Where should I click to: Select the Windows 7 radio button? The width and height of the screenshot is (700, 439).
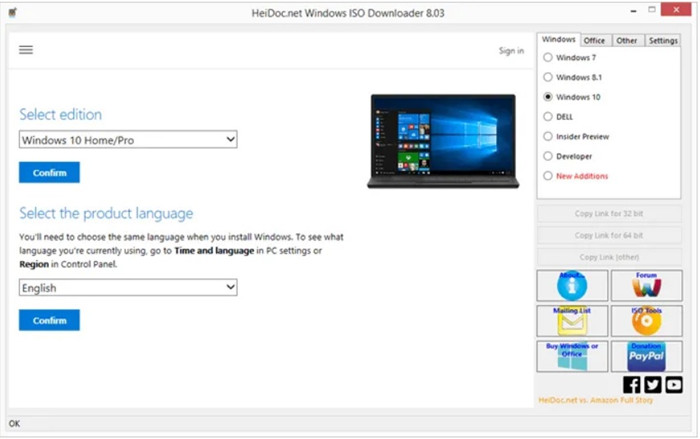pyautogui.click(x=547, y=58)
